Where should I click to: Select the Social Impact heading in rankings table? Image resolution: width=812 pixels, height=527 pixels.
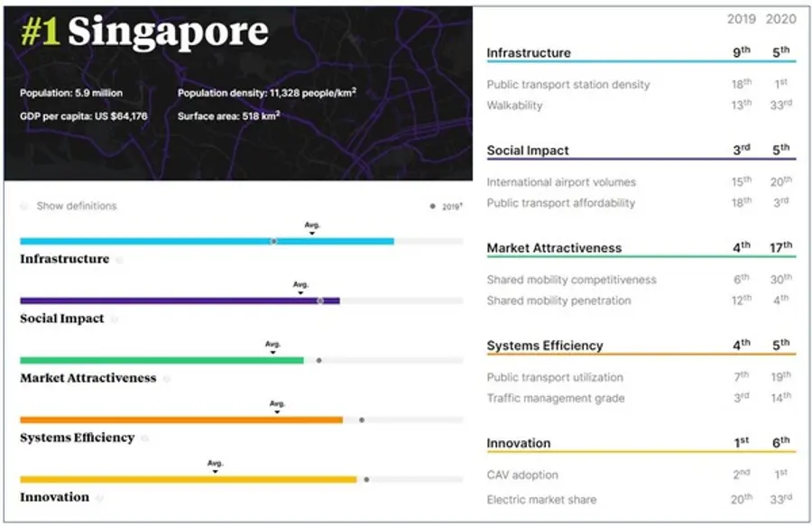tap(528, 151)
